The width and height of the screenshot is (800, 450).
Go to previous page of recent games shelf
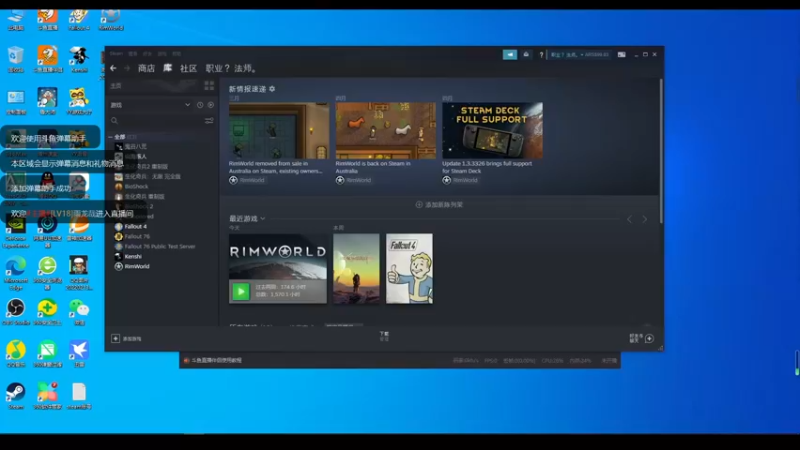(x=630, y=219)
